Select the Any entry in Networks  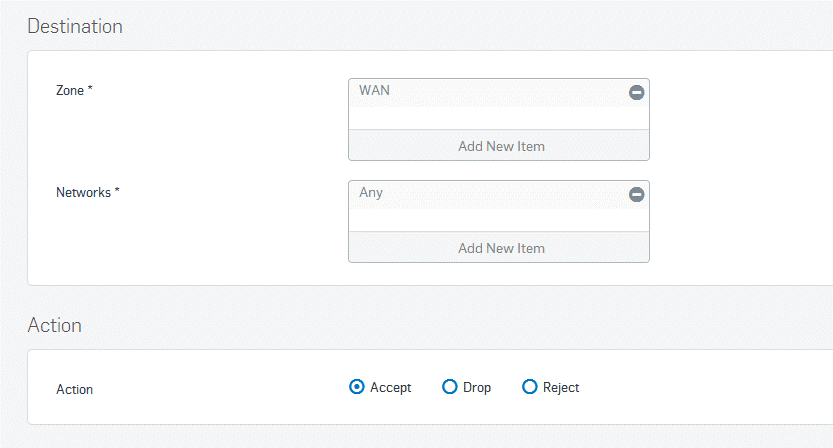488,193
